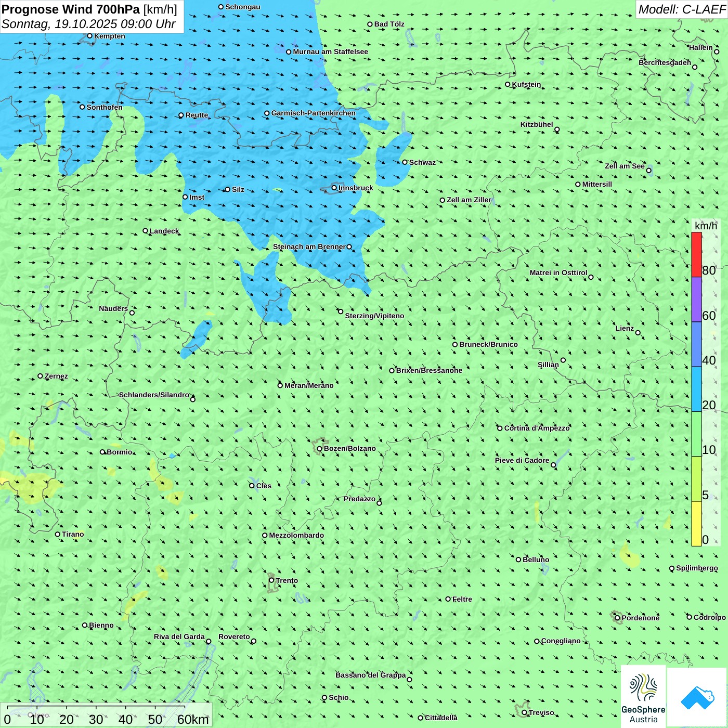The width and height of the screenshot is (728, 728).
Task: Click the 'Bad Tölz' label
Action: click(389, 24)
